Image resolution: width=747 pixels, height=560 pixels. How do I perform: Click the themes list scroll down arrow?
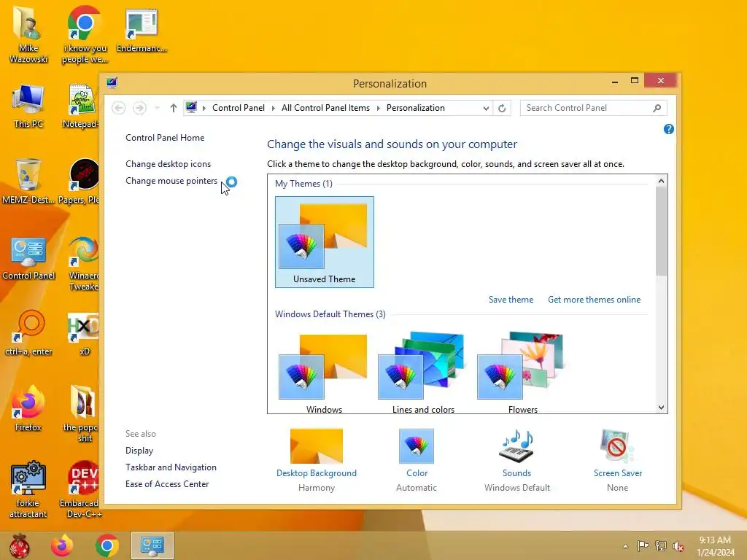[x=661, y=407]
